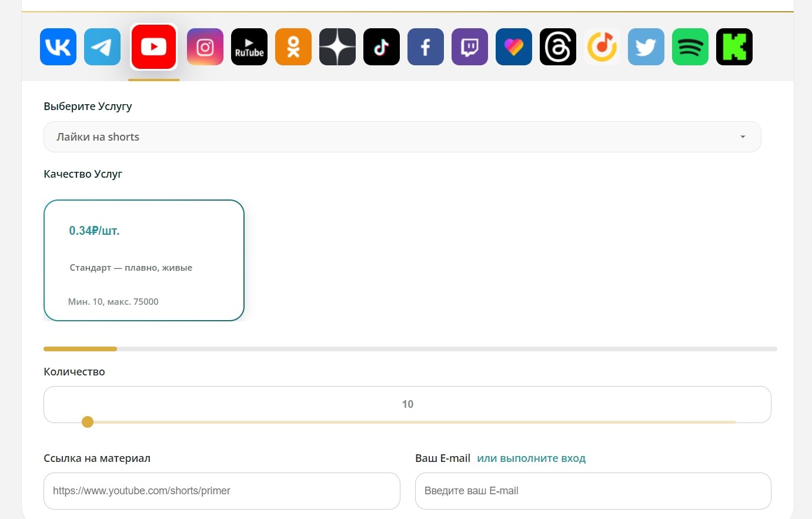Image resolution: width=812 pixels, height=519 pixels.
Task: Follow the 'или выполните вход' link
Action: (x=532, y=458)
